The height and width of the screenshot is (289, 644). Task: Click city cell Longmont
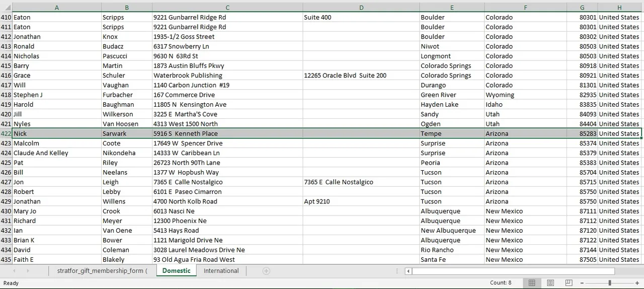click(x=452, y=56)
